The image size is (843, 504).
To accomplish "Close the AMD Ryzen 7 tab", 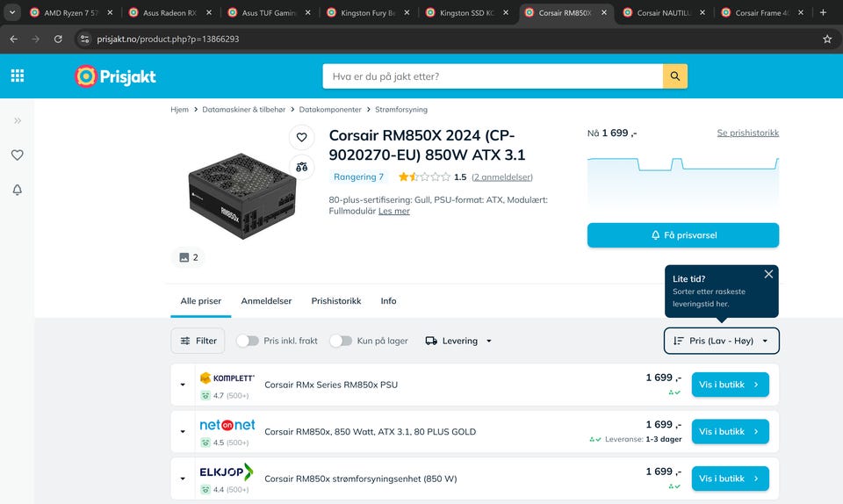I will (110, 12).
